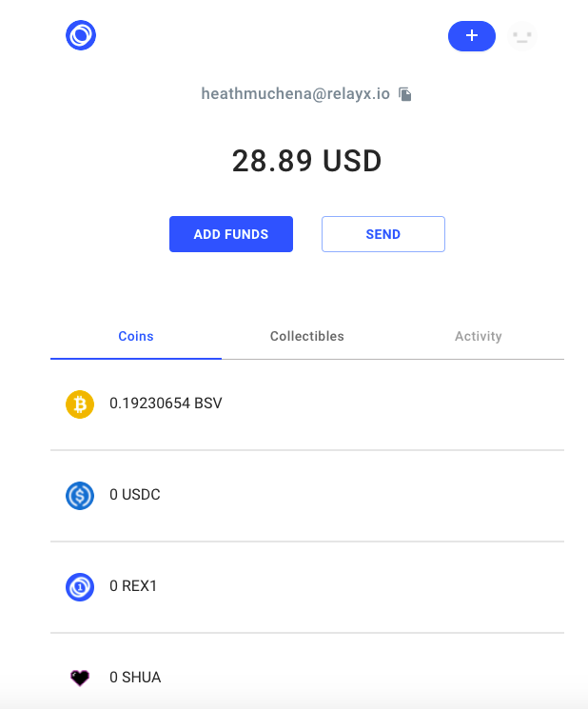588x709 pixels.
Task: Click the RelayX logo icon
Action: 81,35
